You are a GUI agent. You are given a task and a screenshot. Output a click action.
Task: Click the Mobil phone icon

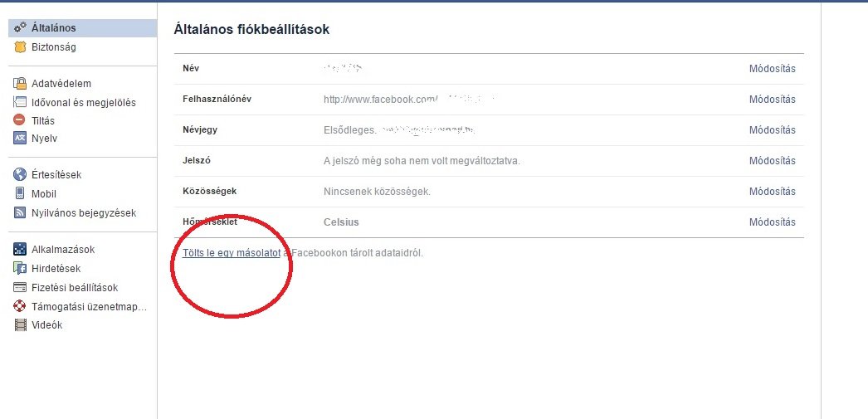click(x=21, y=193)
